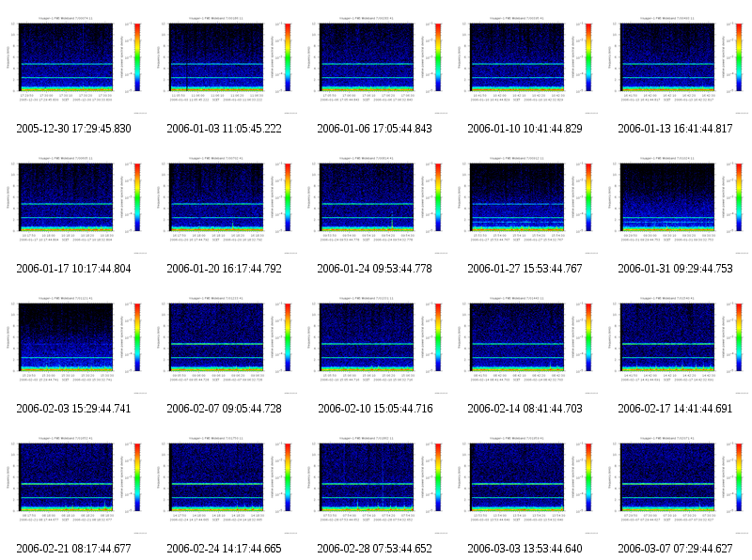Click the caption 2006-02-03 15:29:44.741
752x560 pixels.
[73, 409]
